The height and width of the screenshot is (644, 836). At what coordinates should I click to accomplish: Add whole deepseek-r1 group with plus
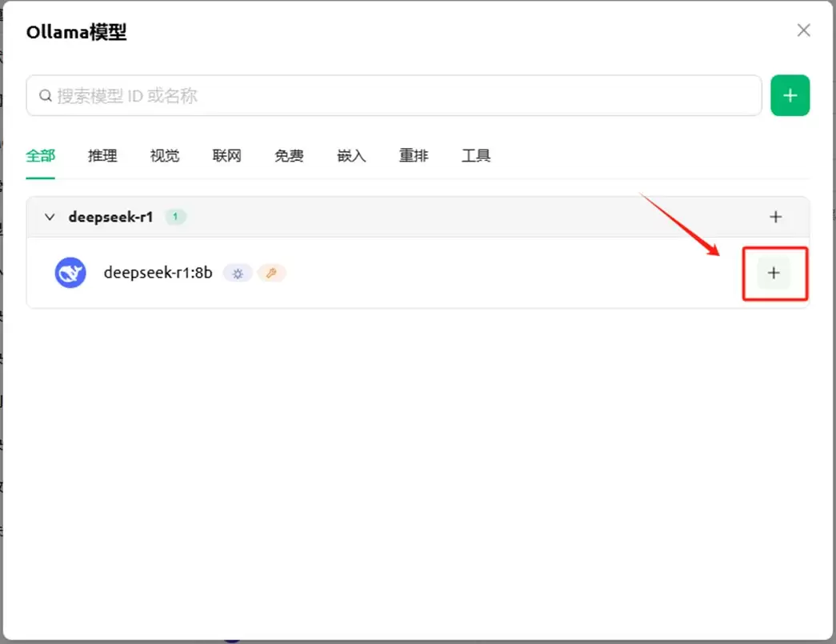776,217
